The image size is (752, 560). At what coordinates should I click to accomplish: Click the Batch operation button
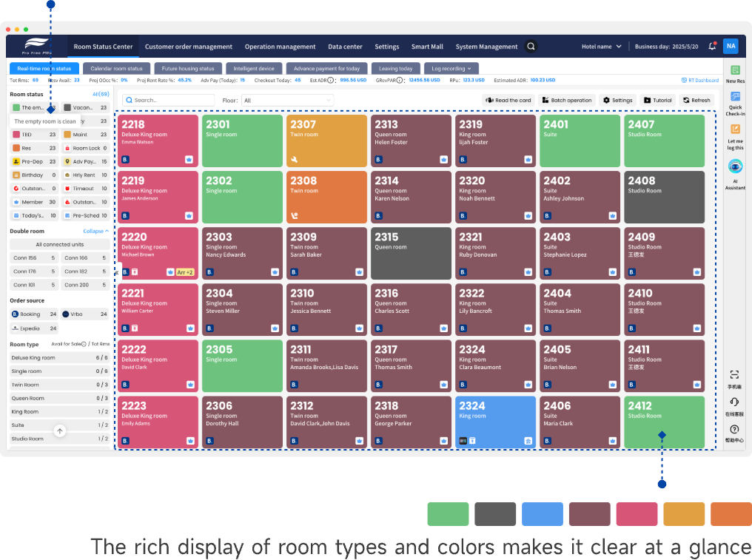pos(567,100)
